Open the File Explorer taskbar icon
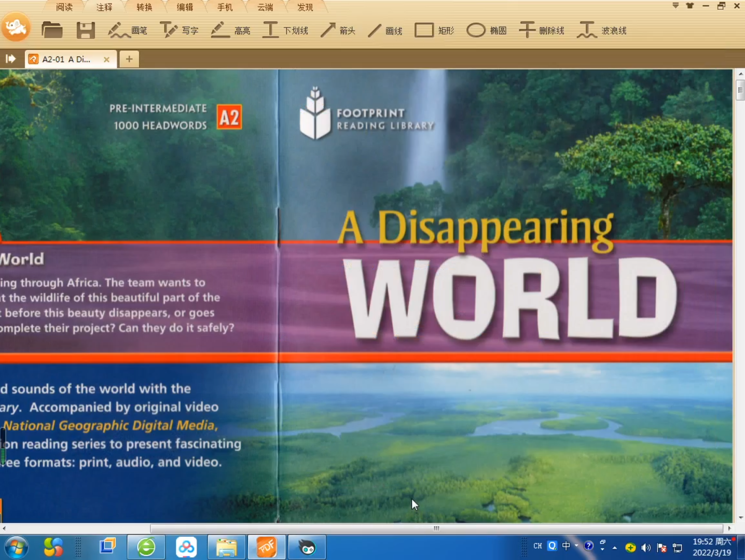 (226, 547)
